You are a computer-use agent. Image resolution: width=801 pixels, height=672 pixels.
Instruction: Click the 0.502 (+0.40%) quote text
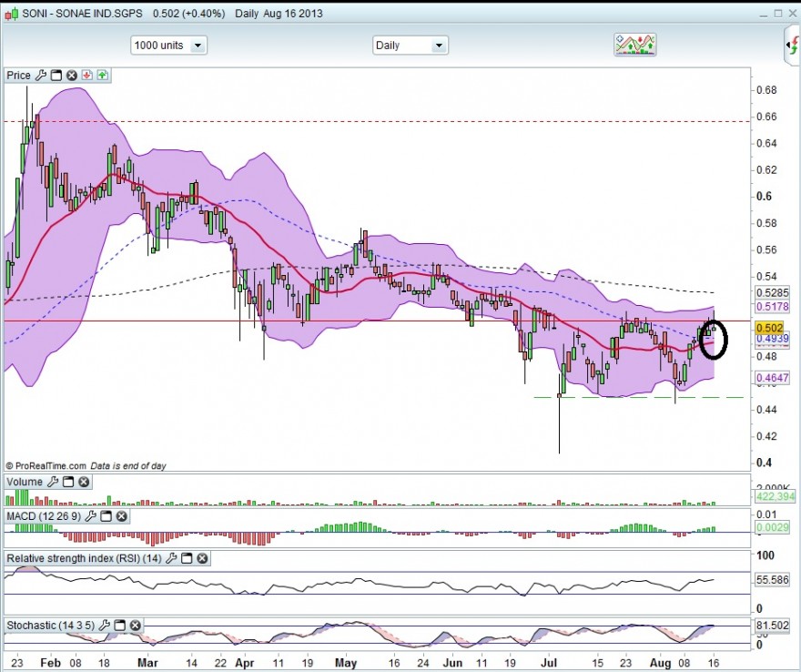(x=188, y=14)
